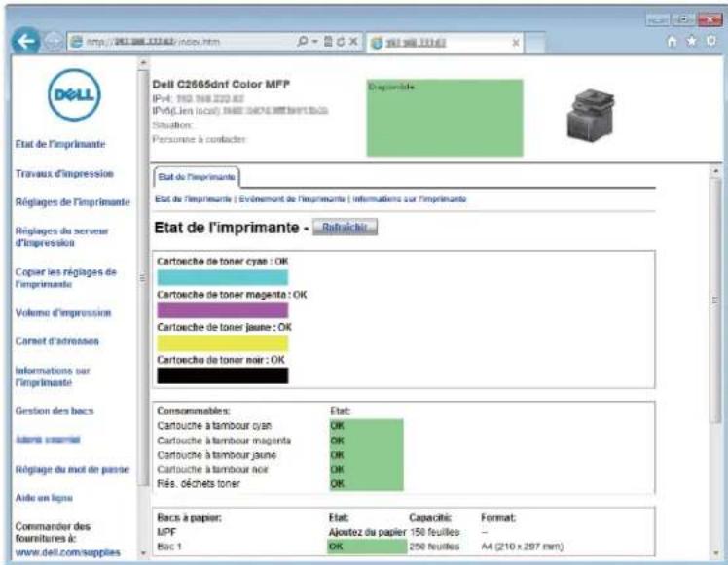
Task: Open Informations sur l'imprimante in sidebar
Action: [x=53, y=376]
